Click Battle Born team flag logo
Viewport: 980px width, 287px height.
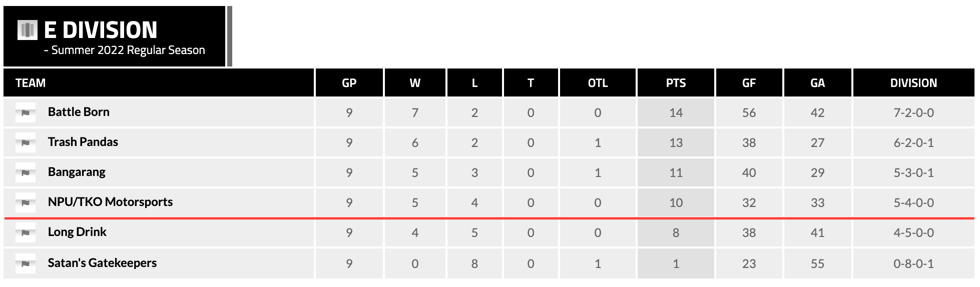26,112
